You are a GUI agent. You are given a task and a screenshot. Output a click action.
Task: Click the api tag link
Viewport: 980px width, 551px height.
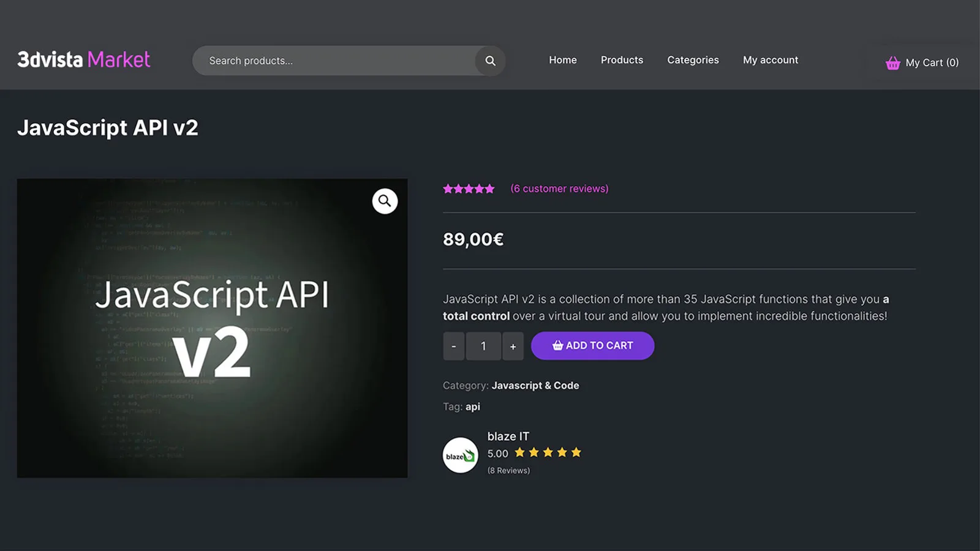pos(472,406)
